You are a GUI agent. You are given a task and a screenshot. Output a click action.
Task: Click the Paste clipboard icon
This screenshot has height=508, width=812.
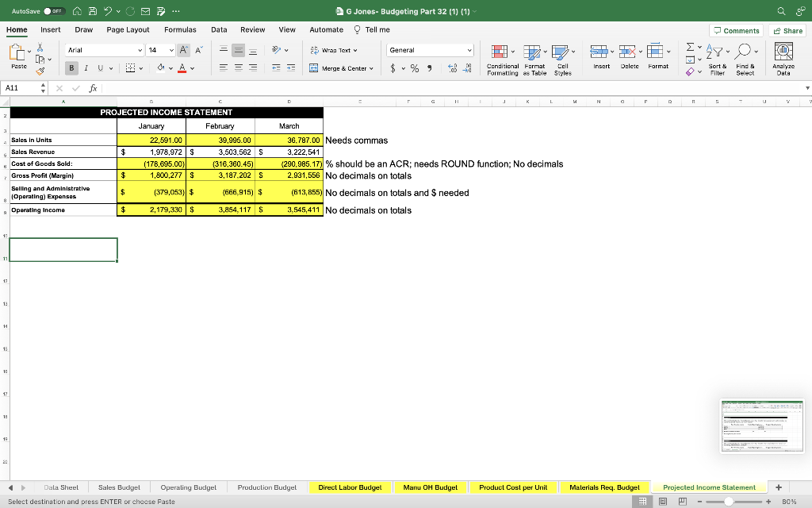click(x=17, y=52)
